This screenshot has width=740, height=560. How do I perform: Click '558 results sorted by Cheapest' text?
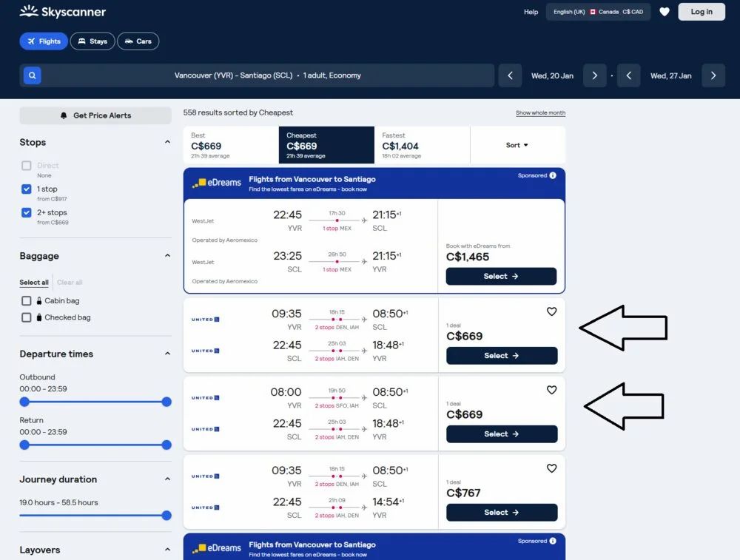[x=238, y=112]
